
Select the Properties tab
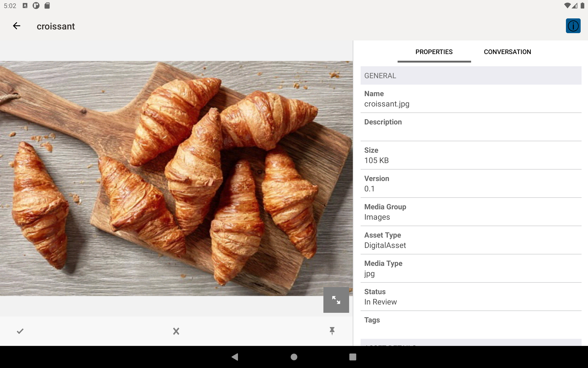(434, 52)
